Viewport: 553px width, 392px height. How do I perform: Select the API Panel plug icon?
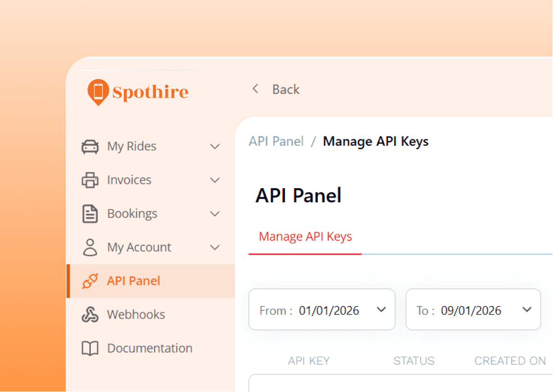click(90, 280)
